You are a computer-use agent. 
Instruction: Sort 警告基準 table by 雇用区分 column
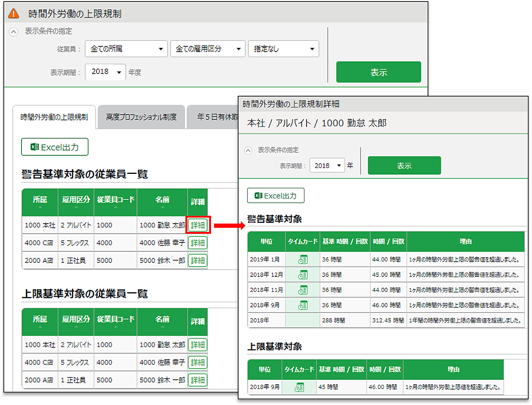(x=76, y=202)
